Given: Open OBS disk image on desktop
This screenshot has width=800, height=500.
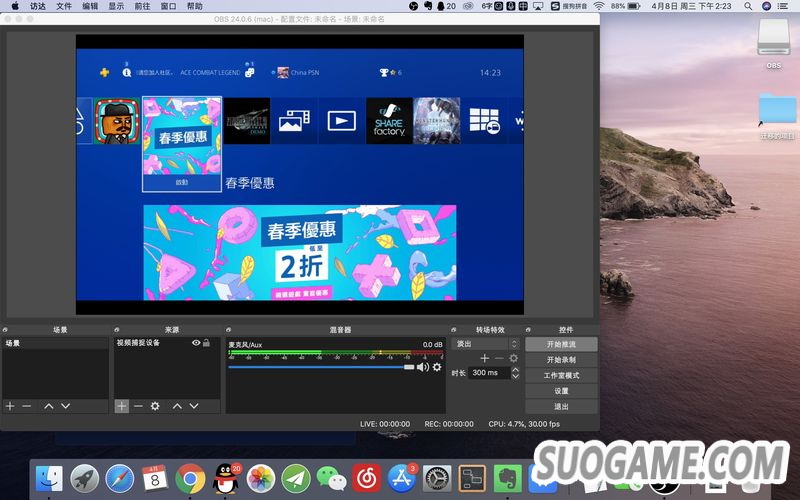Looking at the screenshot, I should point(773,43).
